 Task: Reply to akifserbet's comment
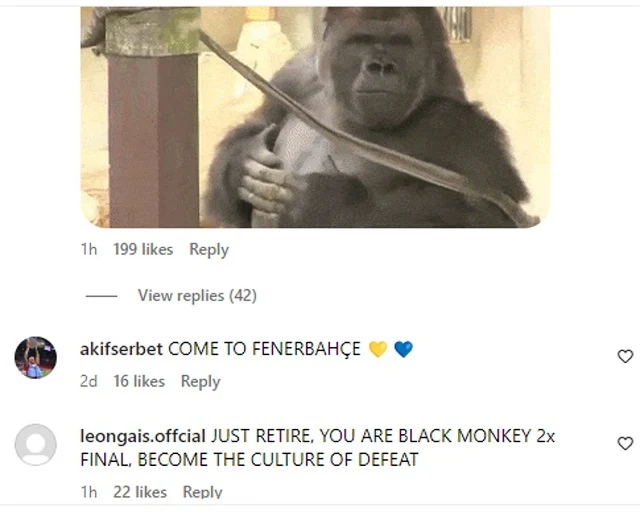(x=200, y=381)
